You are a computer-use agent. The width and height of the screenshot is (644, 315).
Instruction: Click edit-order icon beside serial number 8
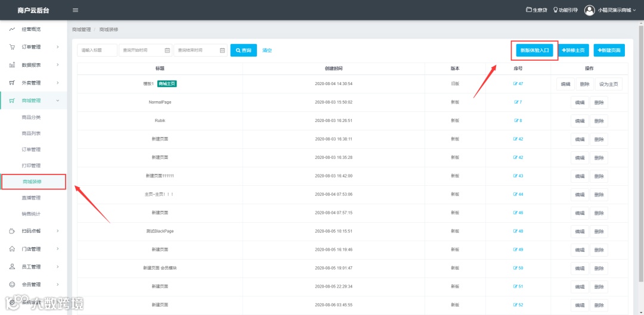tap(516, 121)
